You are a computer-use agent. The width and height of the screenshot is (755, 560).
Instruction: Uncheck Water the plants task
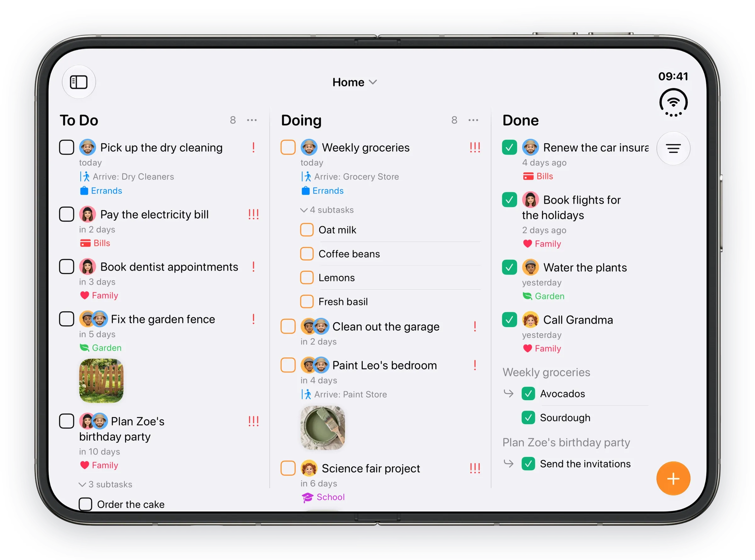[509, 267]
